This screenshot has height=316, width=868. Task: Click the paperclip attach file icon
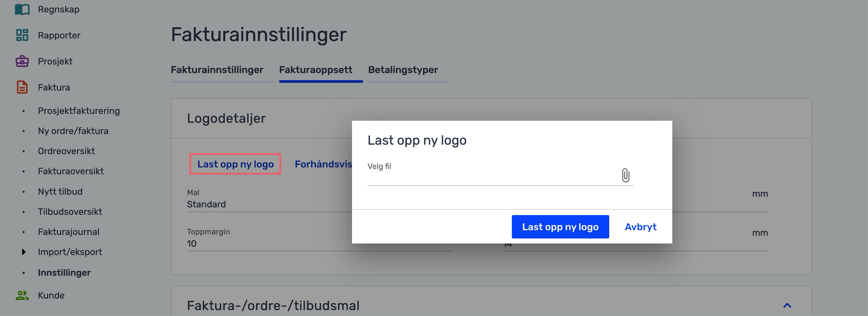625,175
